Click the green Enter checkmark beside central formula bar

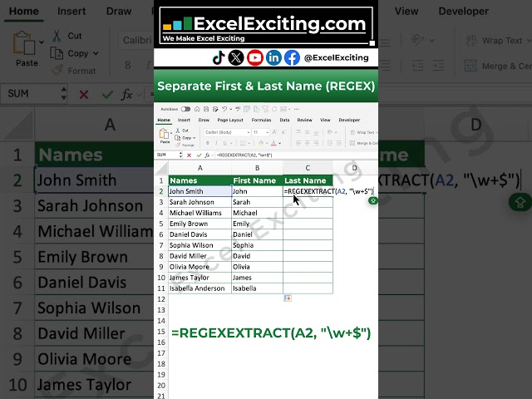tap(199, 155)
